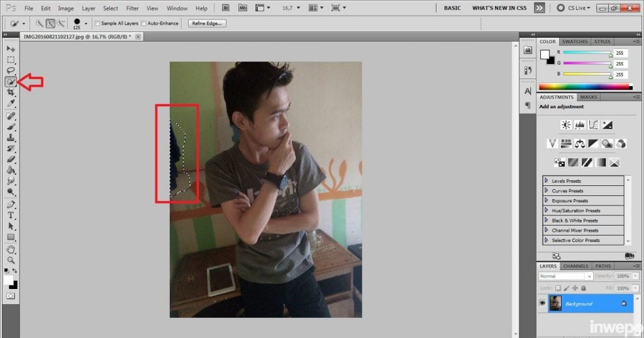Image resolution: width=644 pixels, height=338 pixels.
Task: Click the Brightness/Contrast adjustment icon
Action: point(565,125)
